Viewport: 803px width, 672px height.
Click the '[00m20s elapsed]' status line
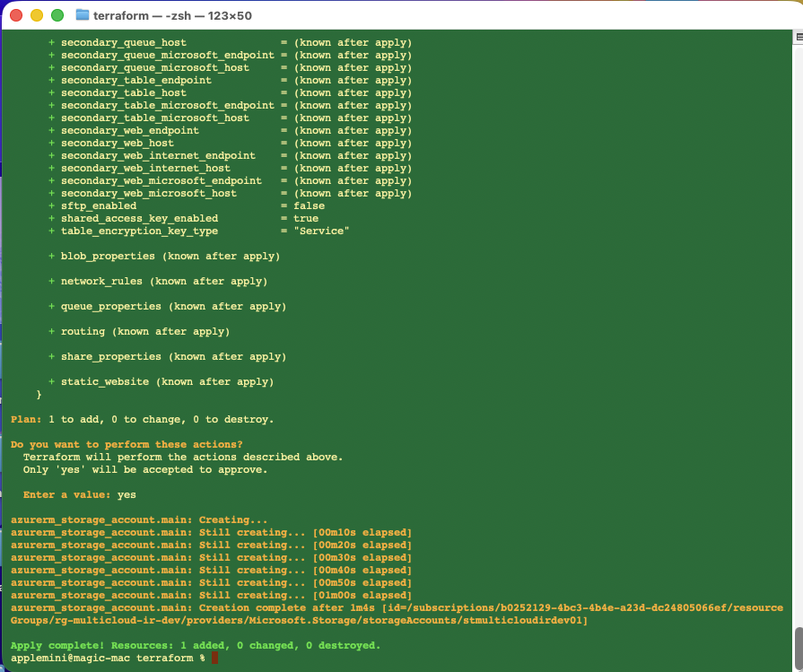click(x=211, y=545)
